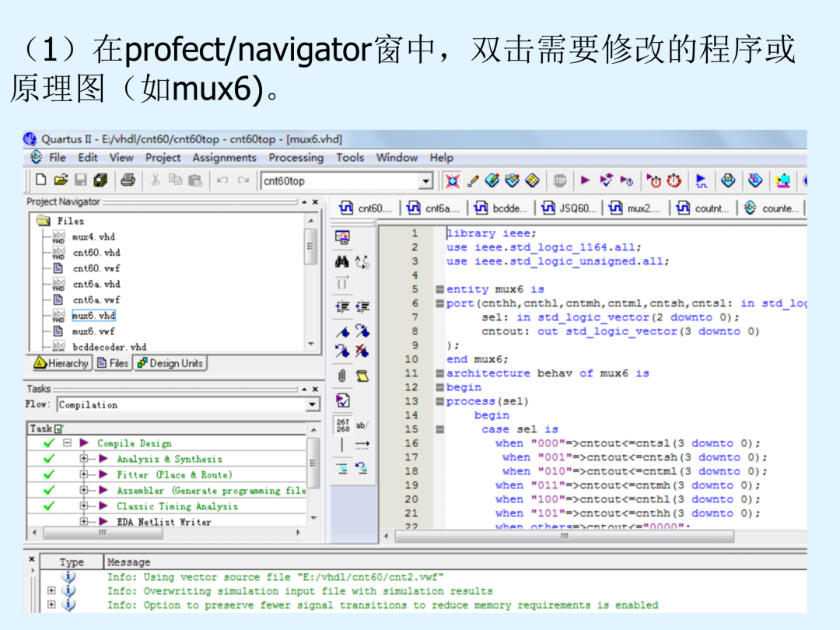
Task: Close the Project Navigator panel
Action: click(x=316, y=202)
